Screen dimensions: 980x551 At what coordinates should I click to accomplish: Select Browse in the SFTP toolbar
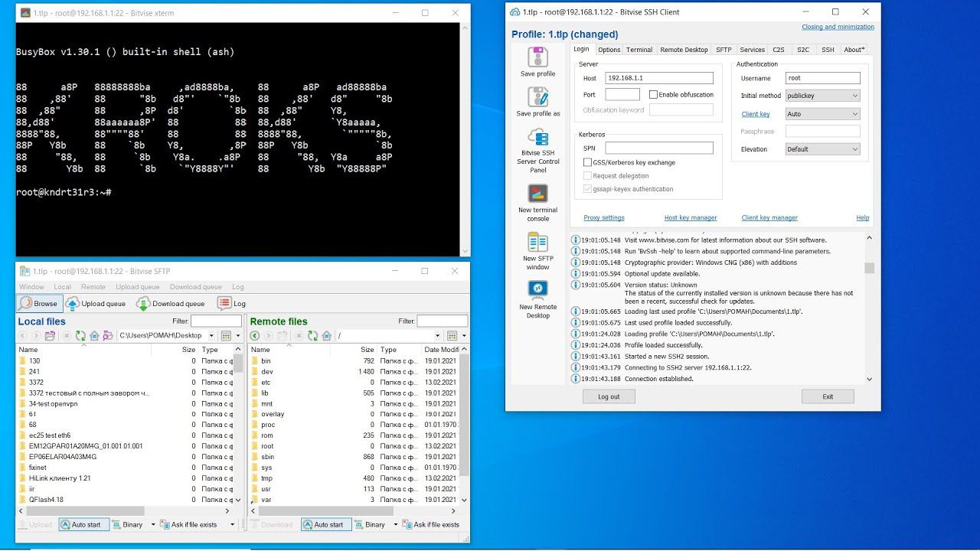pyautogui.click(x=40, y=303)
